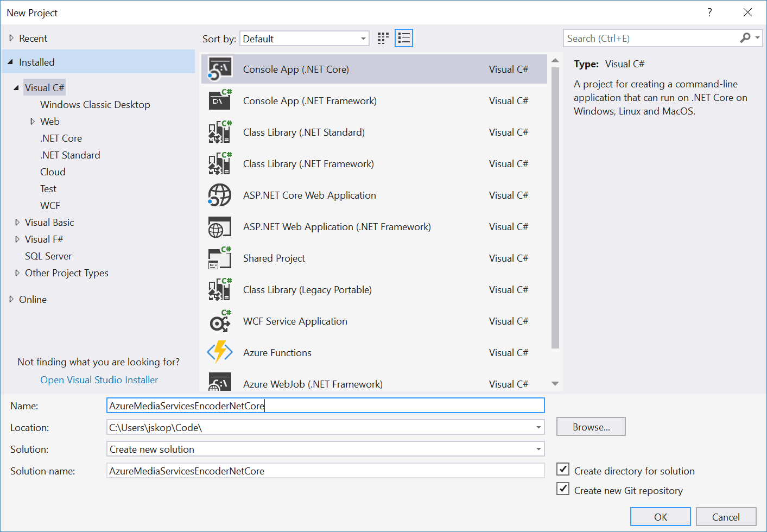Focus the project Name input field
This screenshot has width=767, height=532.
click(326, 406)
